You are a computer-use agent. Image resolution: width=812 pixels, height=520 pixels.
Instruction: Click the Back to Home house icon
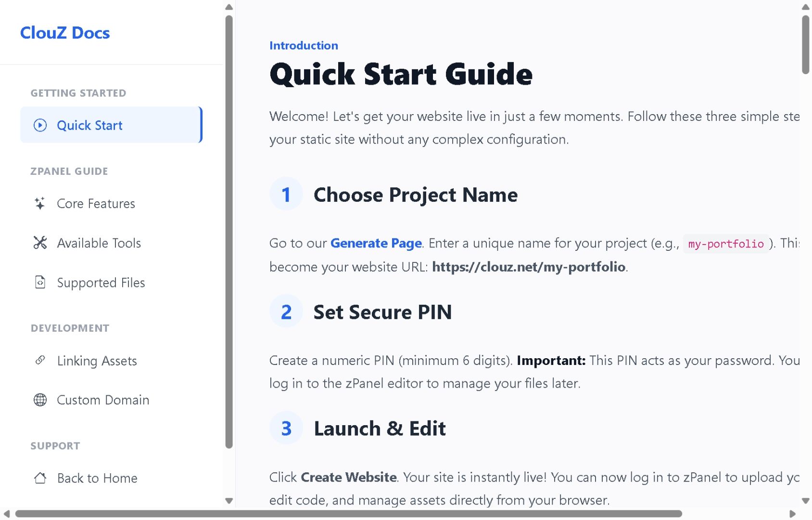point(40,478)
